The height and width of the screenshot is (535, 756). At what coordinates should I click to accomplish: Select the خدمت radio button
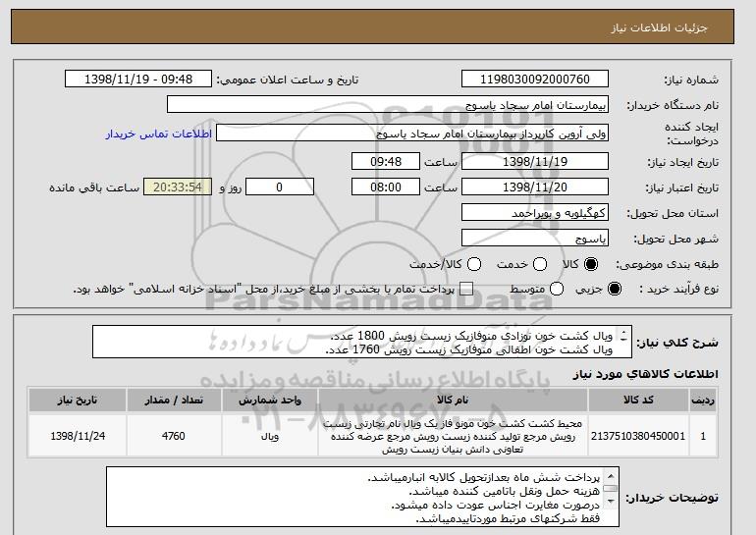[540, 264]
